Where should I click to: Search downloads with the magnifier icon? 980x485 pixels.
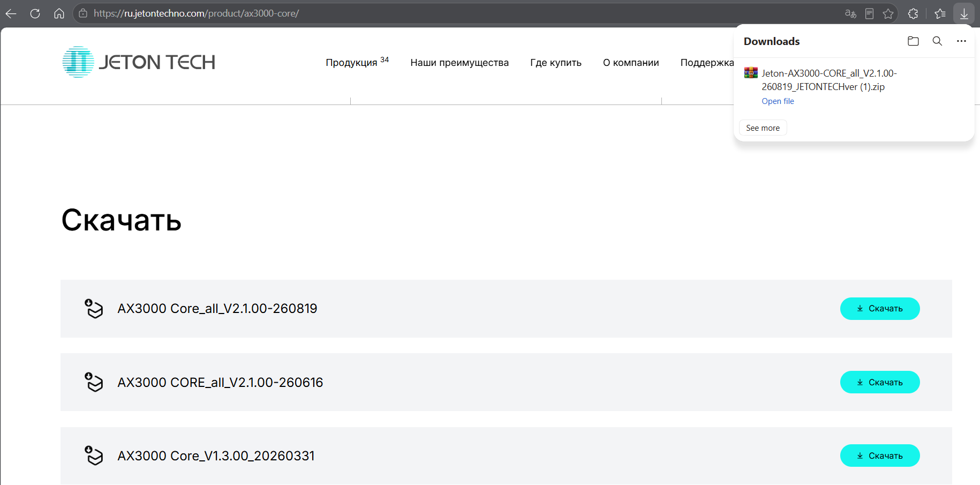coord(937,41)
